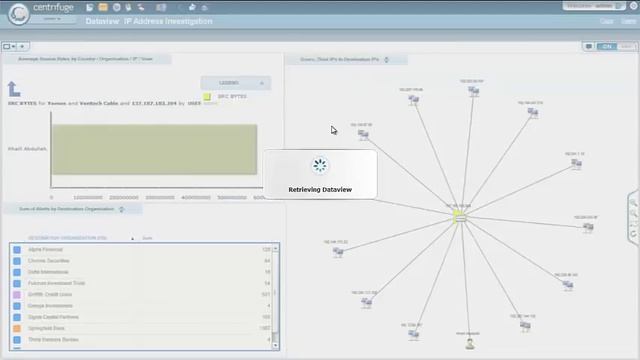Click the second zoom icon on graph side toolbar
640x360 pixels.
633,213
